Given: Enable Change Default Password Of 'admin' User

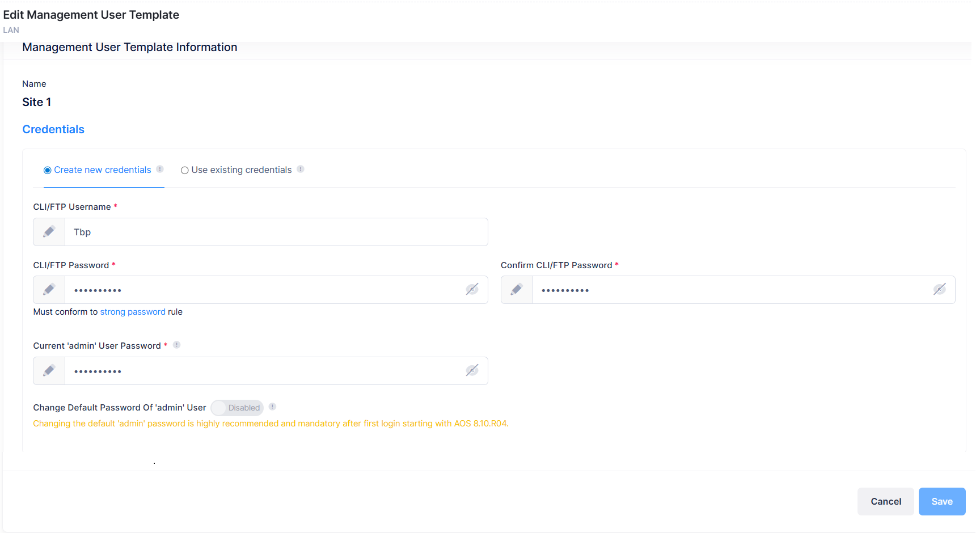Looking at the screenshot, I should tap(236, 408).
